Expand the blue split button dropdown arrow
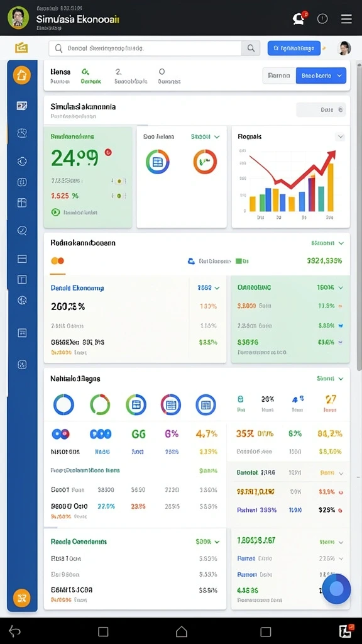 coord(340,75)
